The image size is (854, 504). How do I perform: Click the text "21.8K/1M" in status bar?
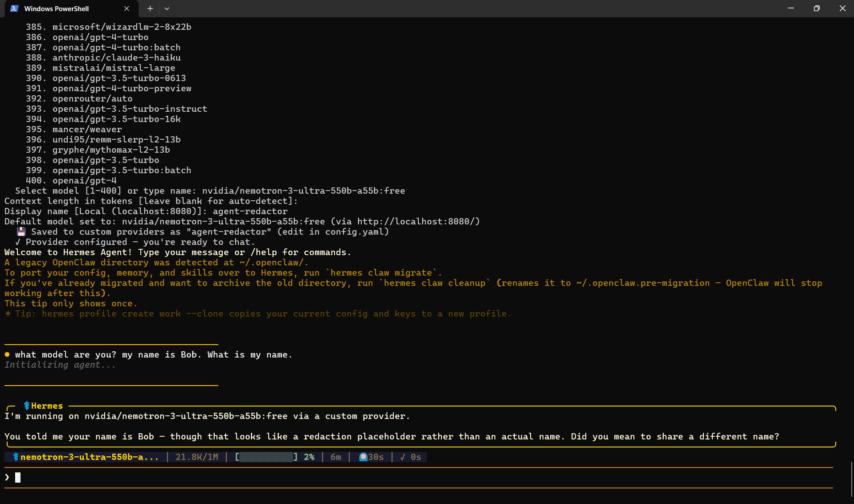(197, 457)
